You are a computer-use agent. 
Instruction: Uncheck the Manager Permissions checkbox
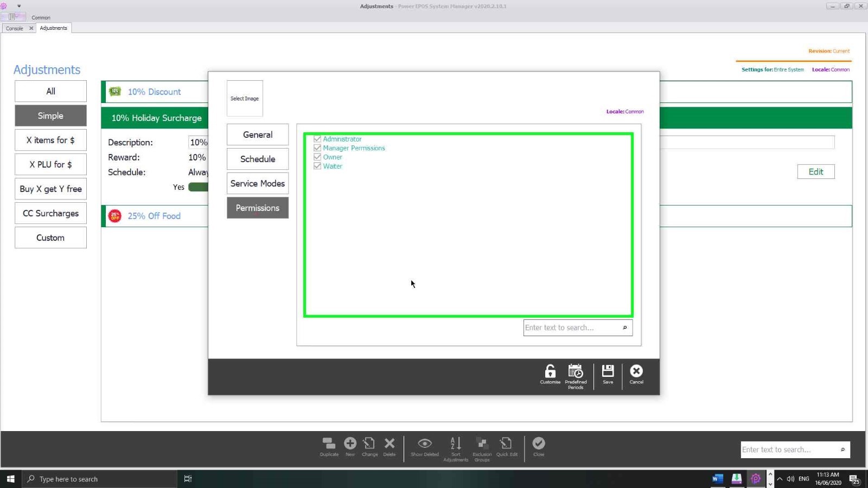pos(317,148)
